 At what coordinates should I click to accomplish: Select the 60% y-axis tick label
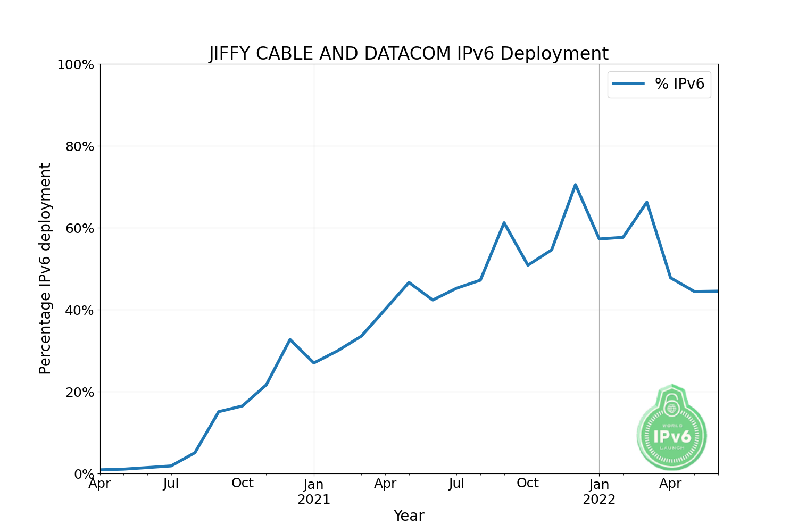pos(79,229)
